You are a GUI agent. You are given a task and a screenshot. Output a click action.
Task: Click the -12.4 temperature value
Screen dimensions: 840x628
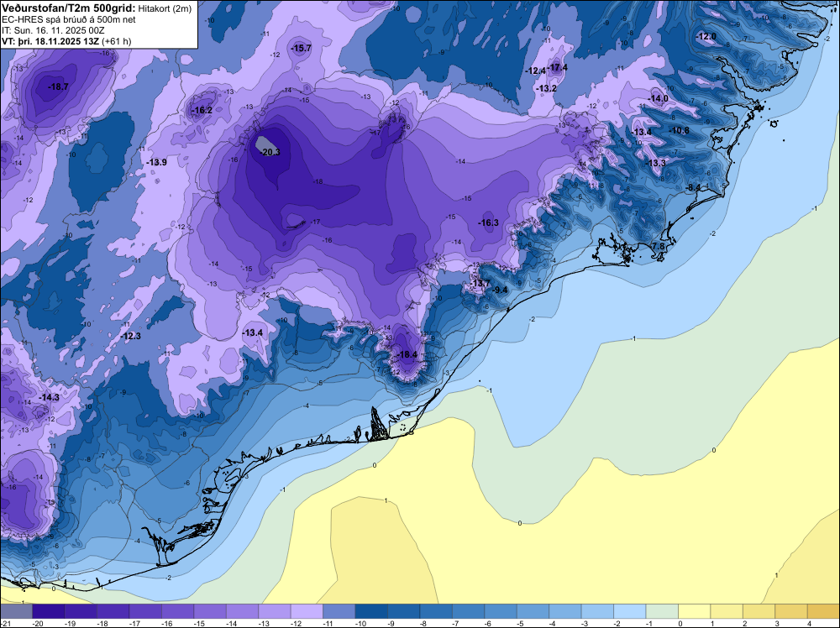[535, 71]
